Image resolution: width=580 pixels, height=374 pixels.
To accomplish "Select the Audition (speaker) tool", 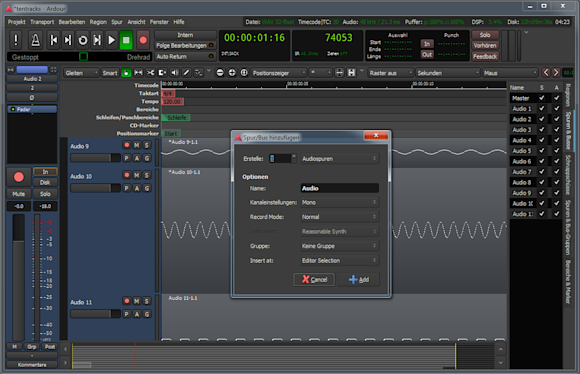I will coord(174,73).
